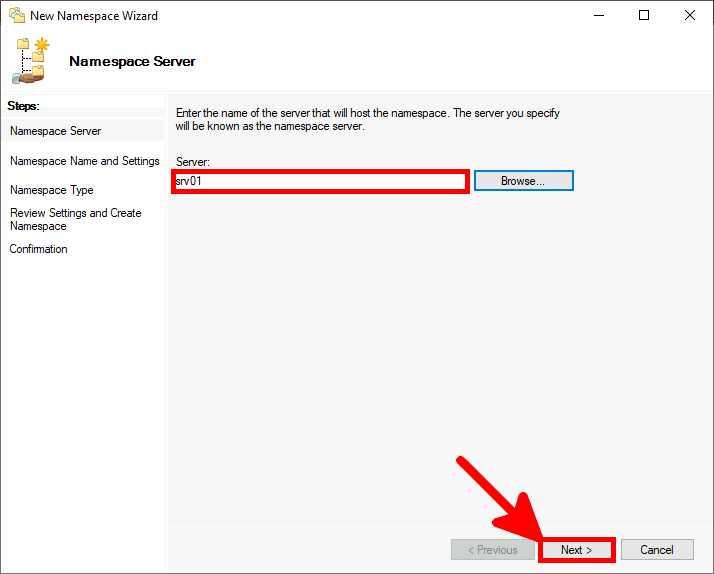Select Namespace Name and Settings step
The image size is (714, 574).
pos(85,161)
